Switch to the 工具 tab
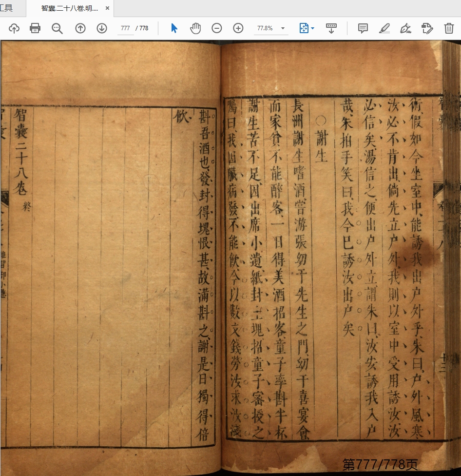This screenshot has width=461, height=476. pos(7,8)
